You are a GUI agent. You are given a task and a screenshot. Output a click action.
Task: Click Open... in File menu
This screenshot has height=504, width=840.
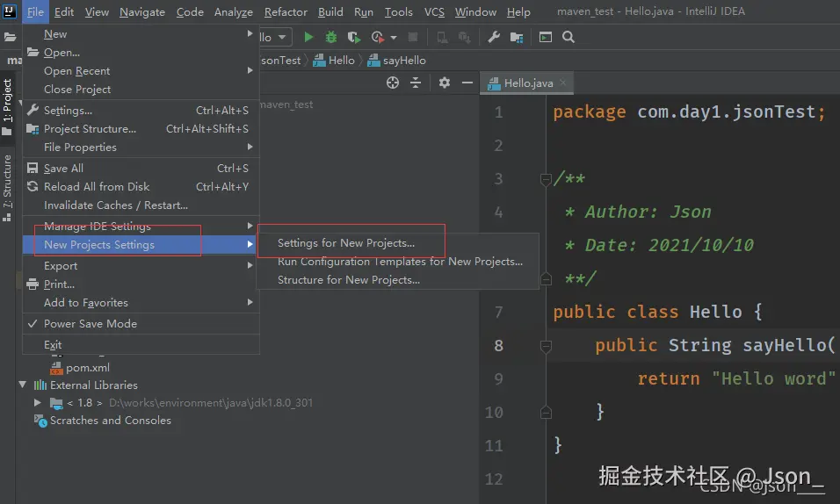[x=141, y=53]
